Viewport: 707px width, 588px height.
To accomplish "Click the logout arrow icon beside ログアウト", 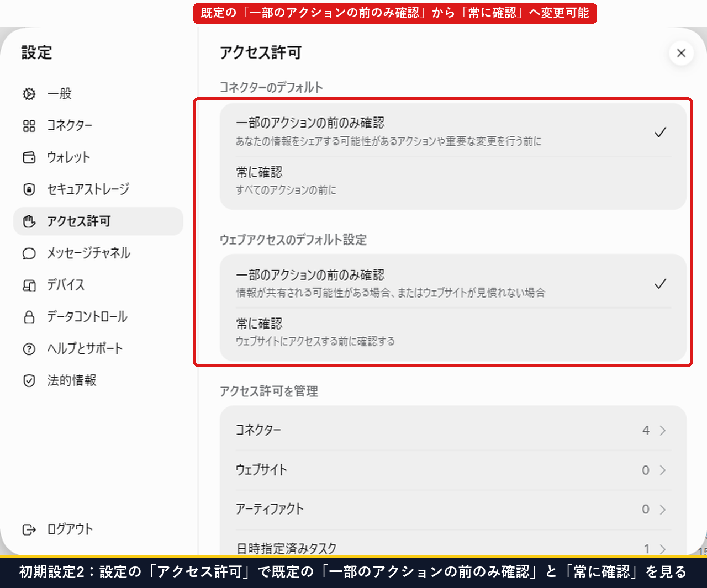I will pyautogui.click(x=29, y=529).
